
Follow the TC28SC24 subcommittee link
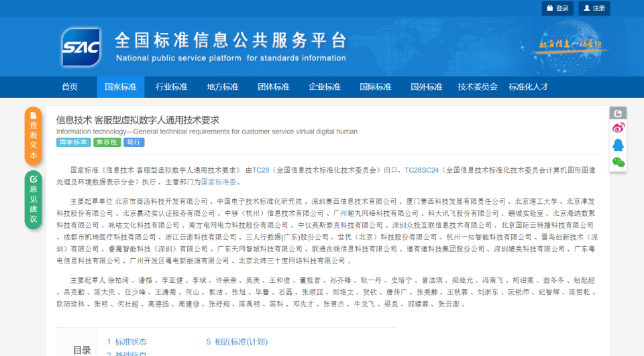click(421, 170)
